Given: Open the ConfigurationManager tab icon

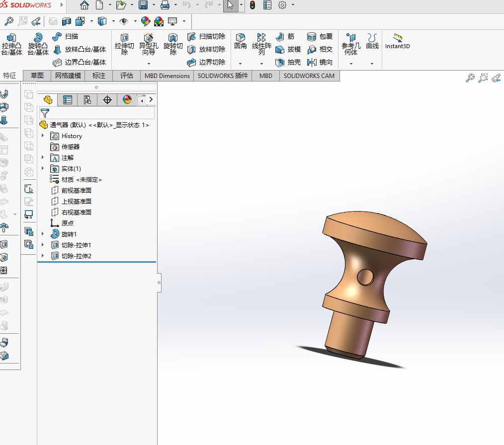Looking at the screenshot, I should tap(87, 100).
